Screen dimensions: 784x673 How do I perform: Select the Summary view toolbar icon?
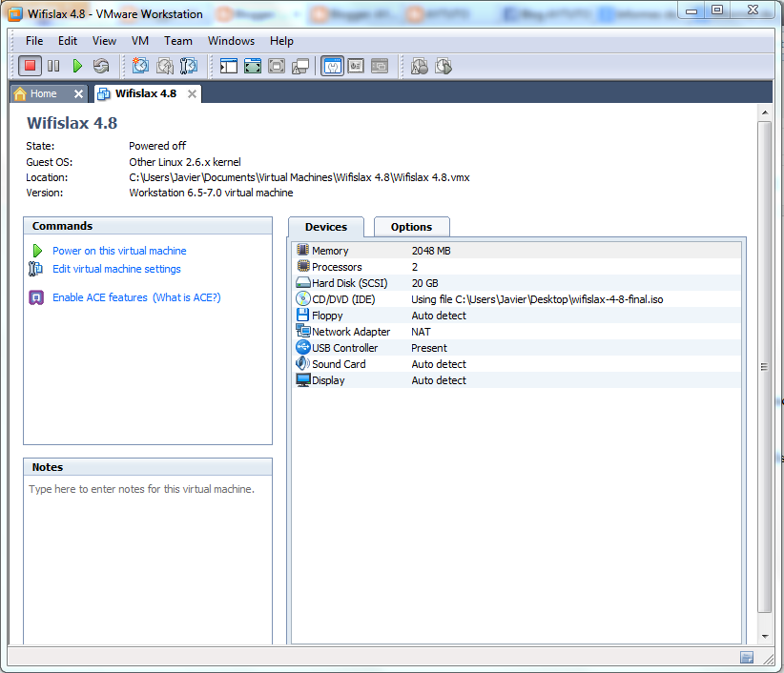click(333, 66)
